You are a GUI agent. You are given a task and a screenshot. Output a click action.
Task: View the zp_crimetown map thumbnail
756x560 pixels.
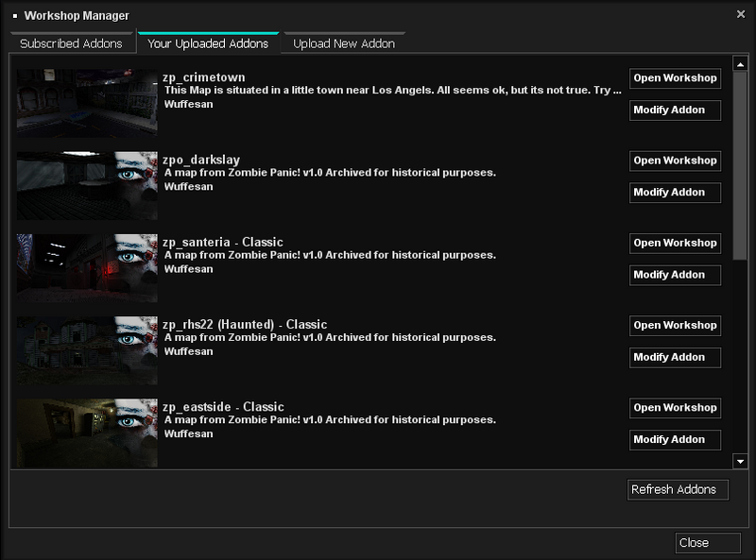(86, 102)
